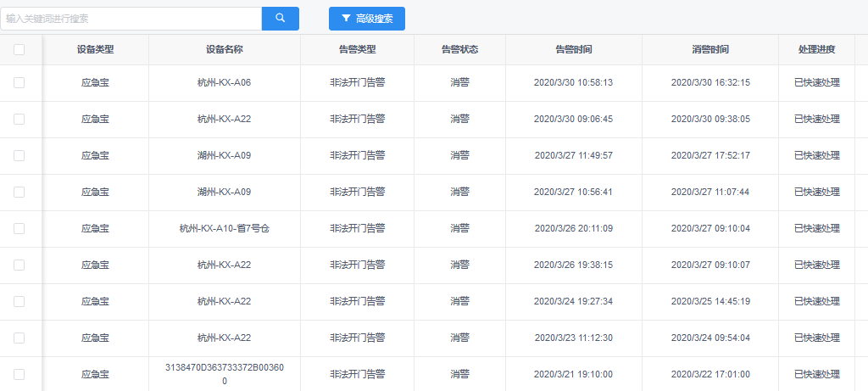Click the 设备类型 column header
The width and height of the screenshot is (868, 391).
[95, 50]
